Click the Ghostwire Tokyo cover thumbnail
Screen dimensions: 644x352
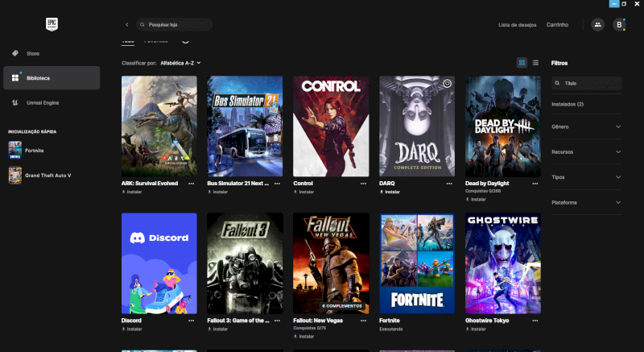[x=503, y=263]
